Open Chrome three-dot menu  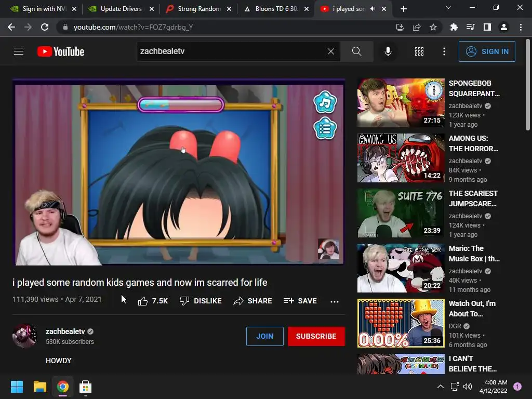point(521,27)
